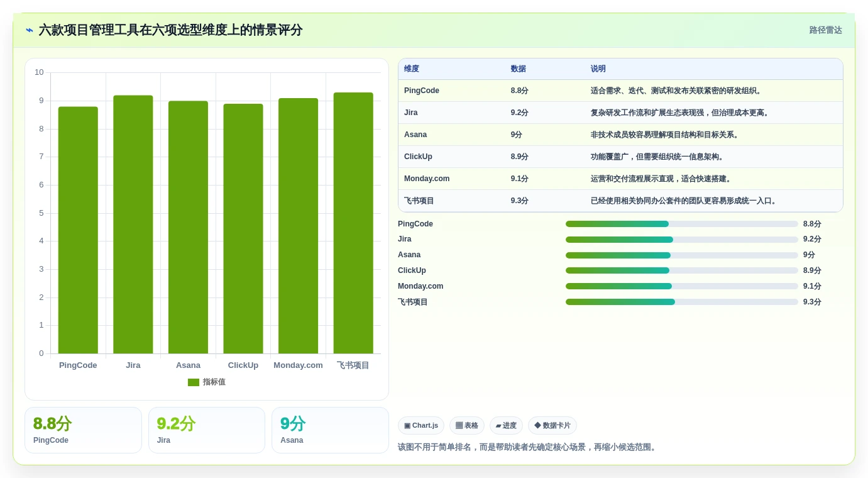Click the 飞书项目 progress bar
This screenshot has height=478, width=868.
click(682, 302)
